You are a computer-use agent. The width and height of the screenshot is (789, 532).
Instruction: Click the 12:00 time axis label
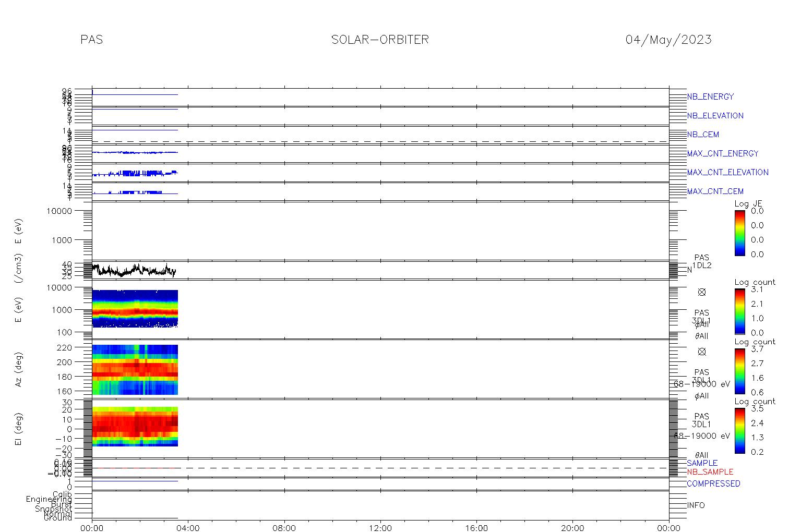pos(380,528)
